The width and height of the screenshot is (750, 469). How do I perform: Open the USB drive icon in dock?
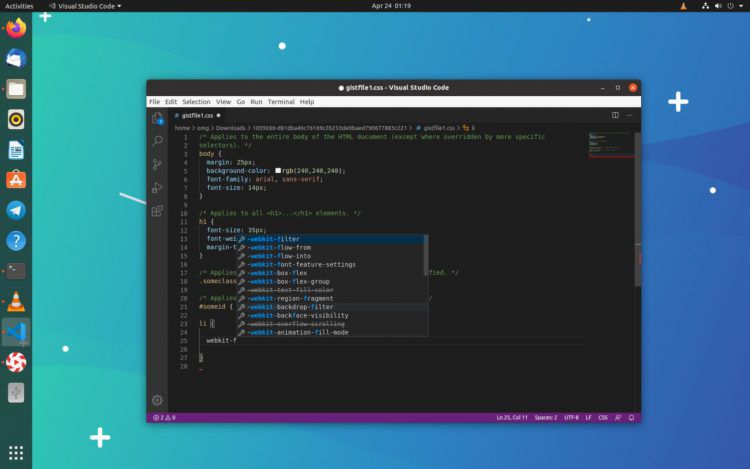coord(16,393)
